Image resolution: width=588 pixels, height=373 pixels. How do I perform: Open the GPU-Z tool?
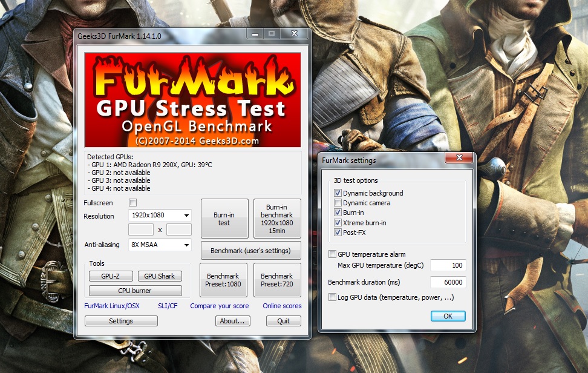(111, 276)
